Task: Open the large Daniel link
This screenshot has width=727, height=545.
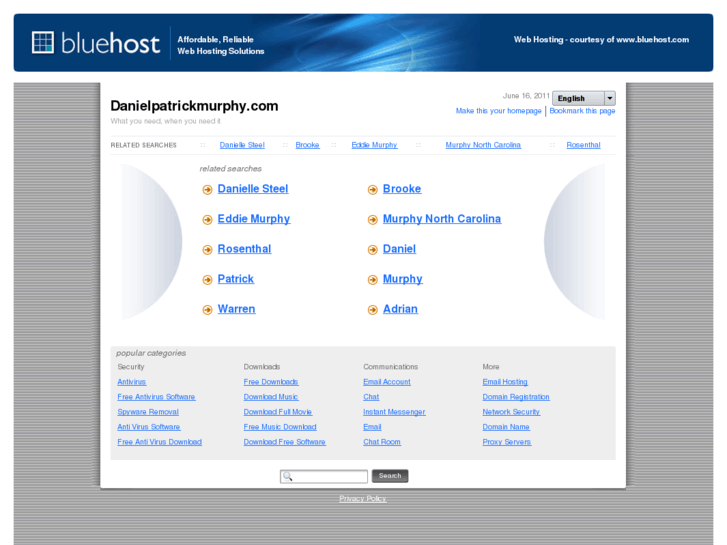Action: [x=399, y=249]
